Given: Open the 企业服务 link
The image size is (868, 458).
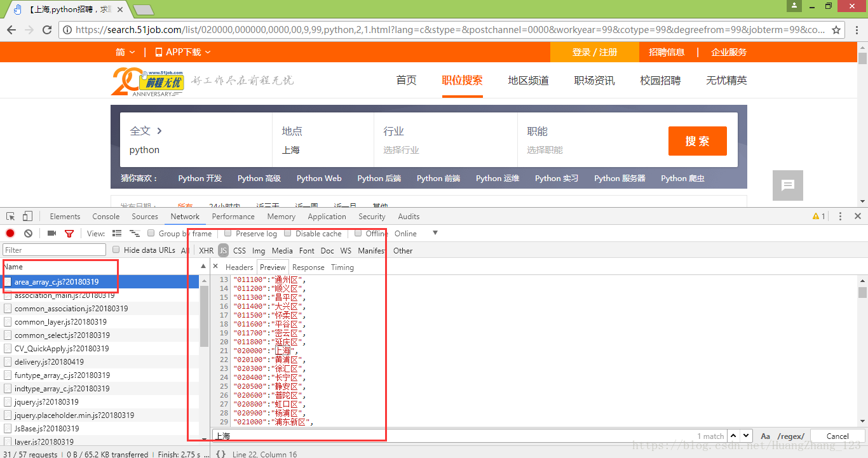Looking at the screenshot, I should tap(729, 52).
